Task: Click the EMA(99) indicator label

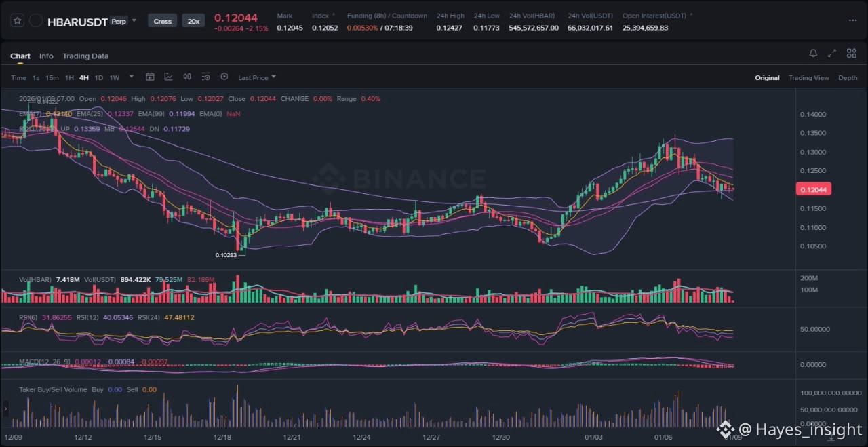Action: [x=151, y=113]
